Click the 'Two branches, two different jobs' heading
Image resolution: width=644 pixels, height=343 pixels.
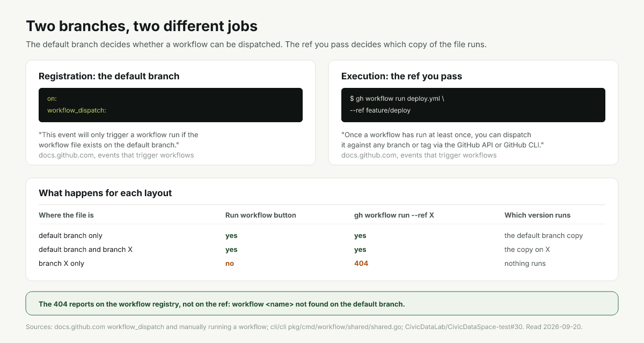point(142,26)
